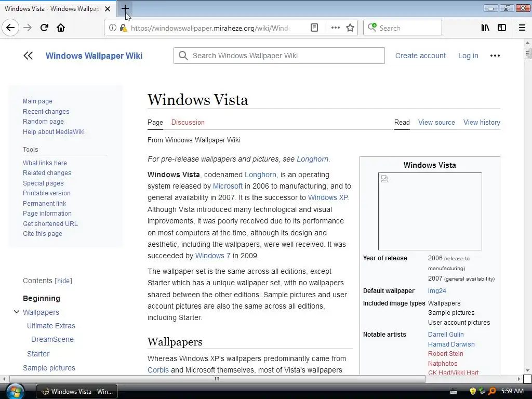Screen dimensions: 532x399
Task: Open page actions three-dot menu
Action: point(335,28)
